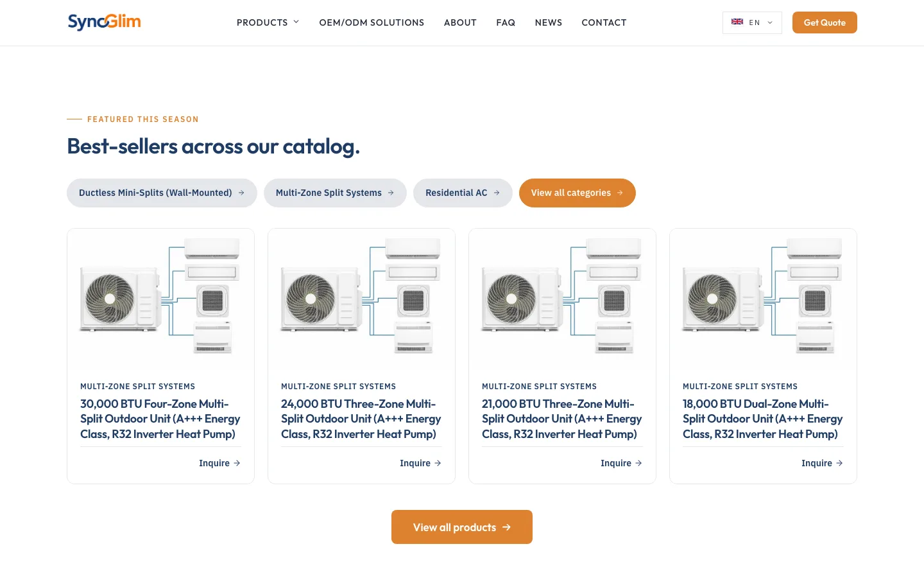Screen dimensions: 924x578
Task: Go to the About page
Action: [x=460, y=22]
